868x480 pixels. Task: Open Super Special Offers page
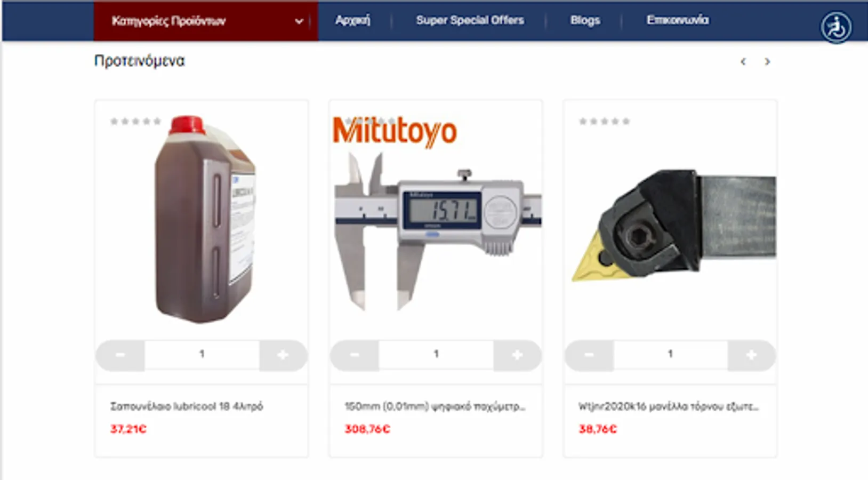pos(470,20)
